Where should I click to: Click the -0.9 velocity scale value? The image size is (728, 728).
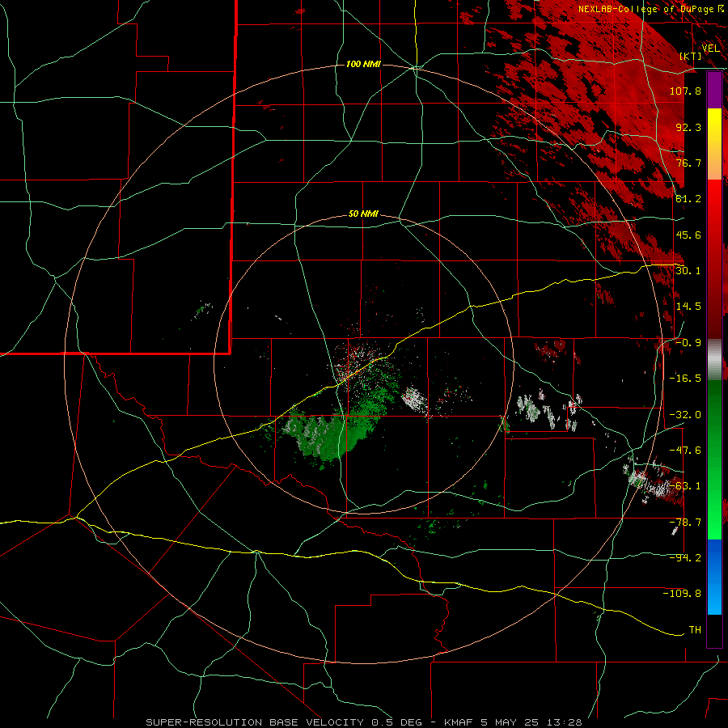pyautogui.click(x=688, y=343)
